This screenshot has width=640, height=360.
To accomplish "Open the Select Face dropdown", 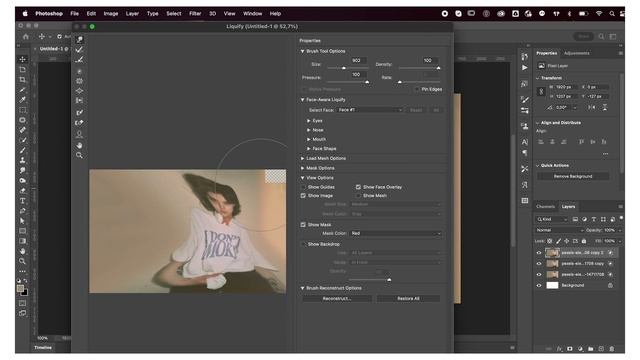I will coord(370,110).
